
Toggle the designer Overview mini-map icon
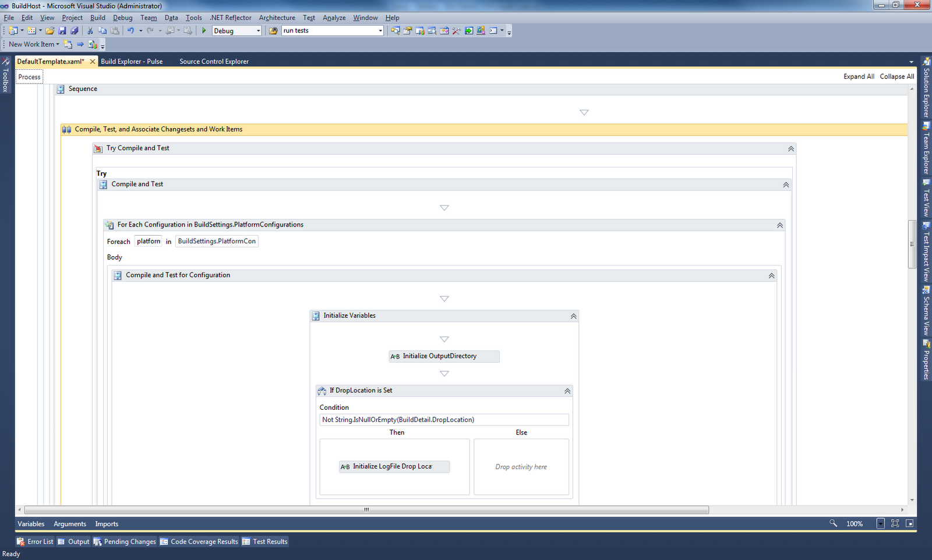pos(909,523)
